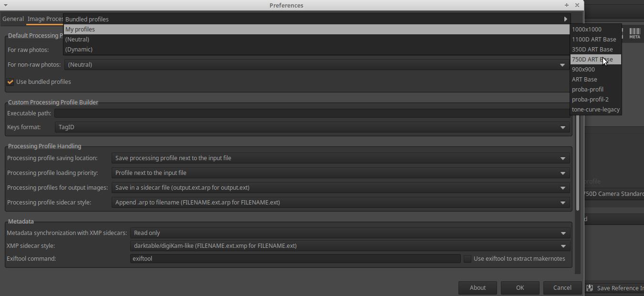Switch to the General tab
644x296 pixels.
pos(13,19)
